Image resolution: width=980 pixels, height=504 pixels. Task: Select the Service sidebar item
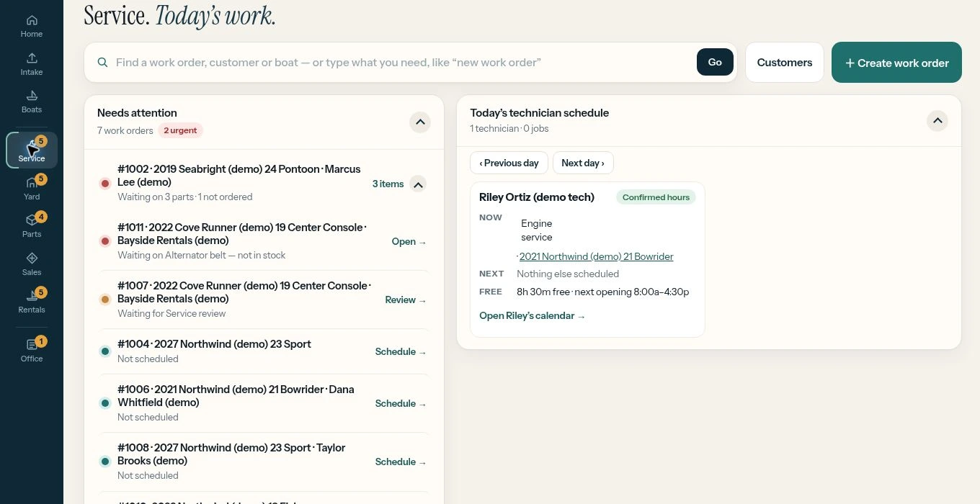(32, 150)
